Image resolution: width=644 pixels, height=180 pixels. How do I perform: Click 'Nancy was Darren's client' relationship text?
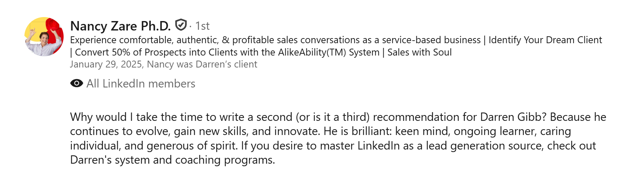point(202,64)
